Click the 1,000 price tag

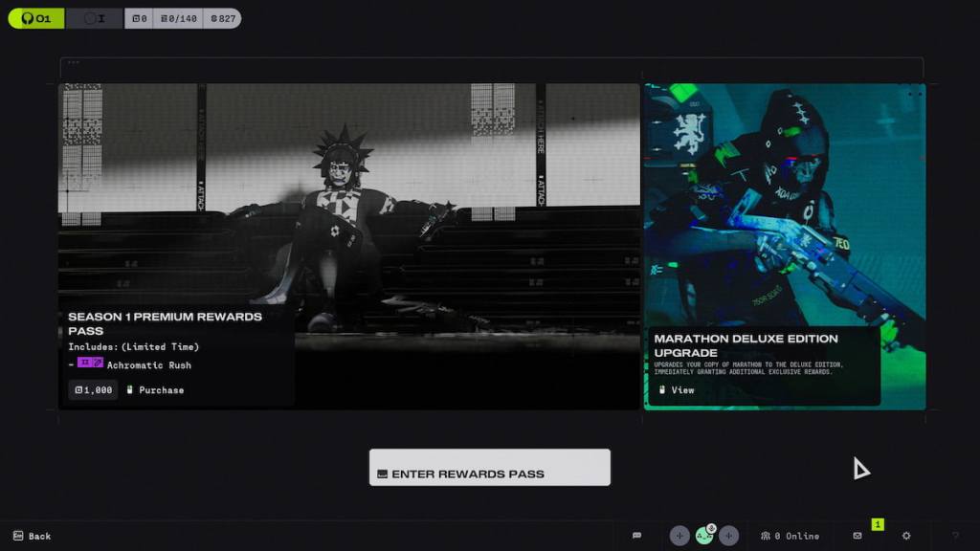(x=93, y=390)
